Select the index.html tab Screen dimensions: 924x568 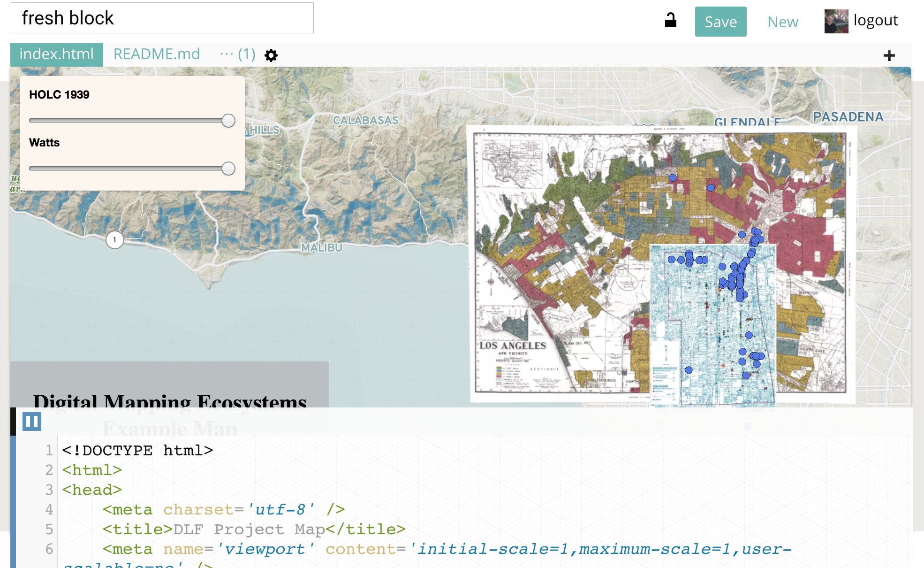[x=56, y=54]
